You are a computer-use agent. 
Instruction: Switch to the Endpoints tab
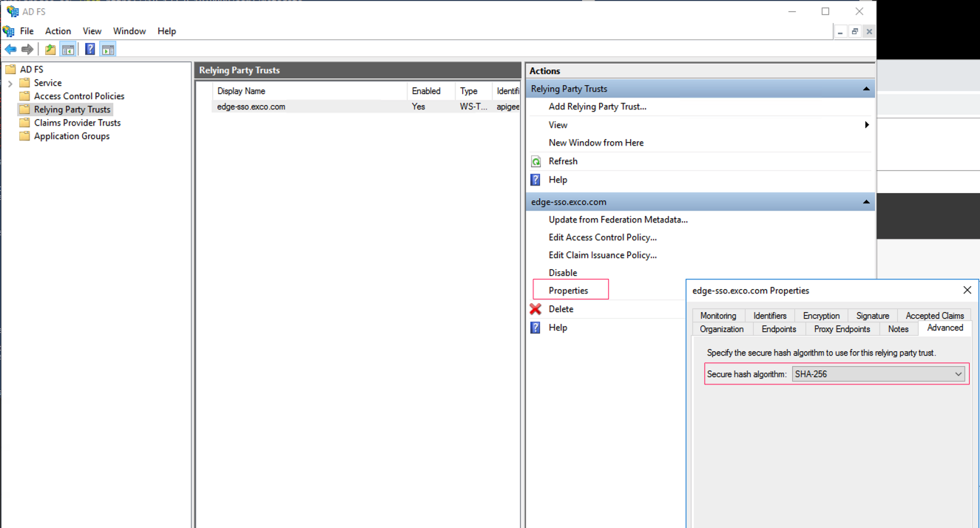coord(779,329)
